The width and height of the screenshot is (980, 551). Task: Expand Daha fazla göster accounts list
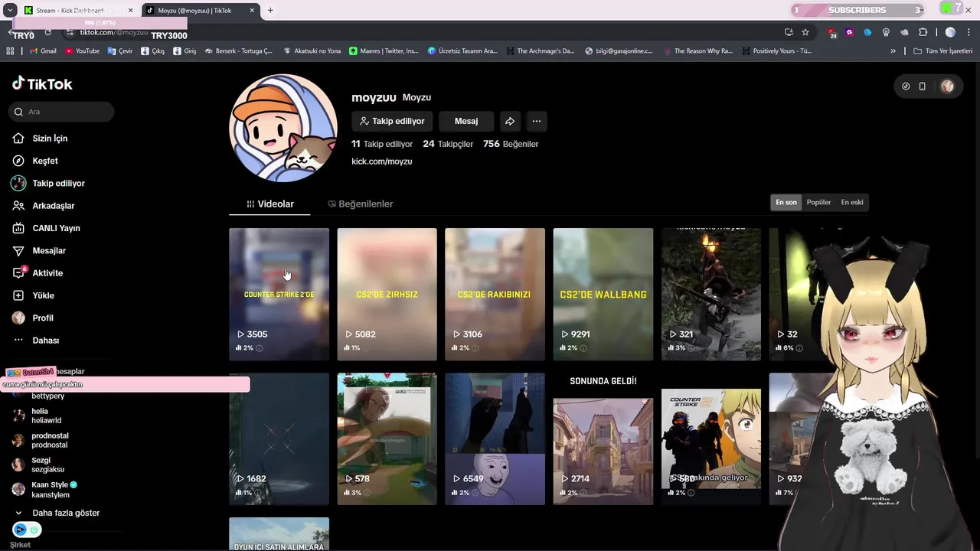tap(57, 513)
